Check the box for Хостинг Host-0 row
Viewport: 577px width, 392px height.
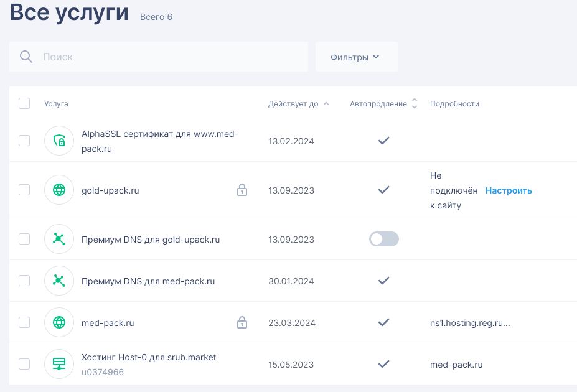click(x=24, y=365)
